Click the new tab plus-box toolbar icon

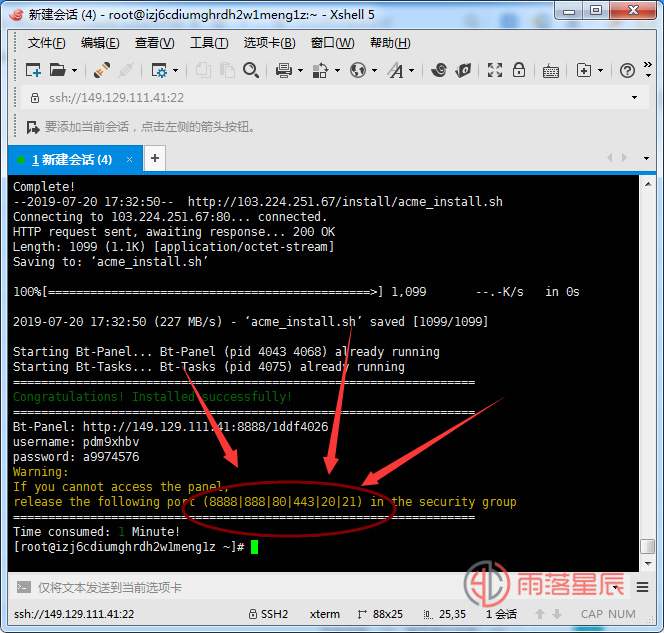(x=584, y=70)
